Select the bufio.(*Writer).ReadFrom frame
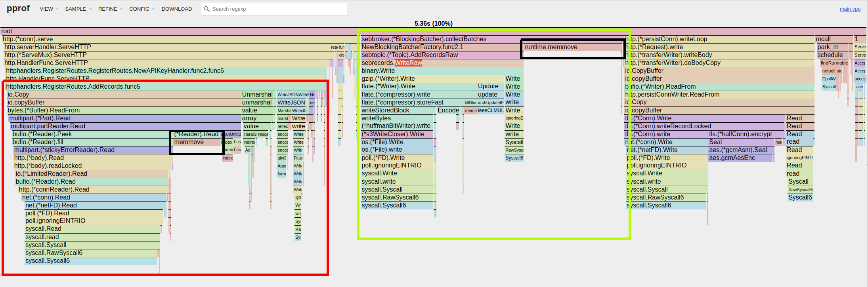This screenshot has width=868, height=287. click(720, 87)
